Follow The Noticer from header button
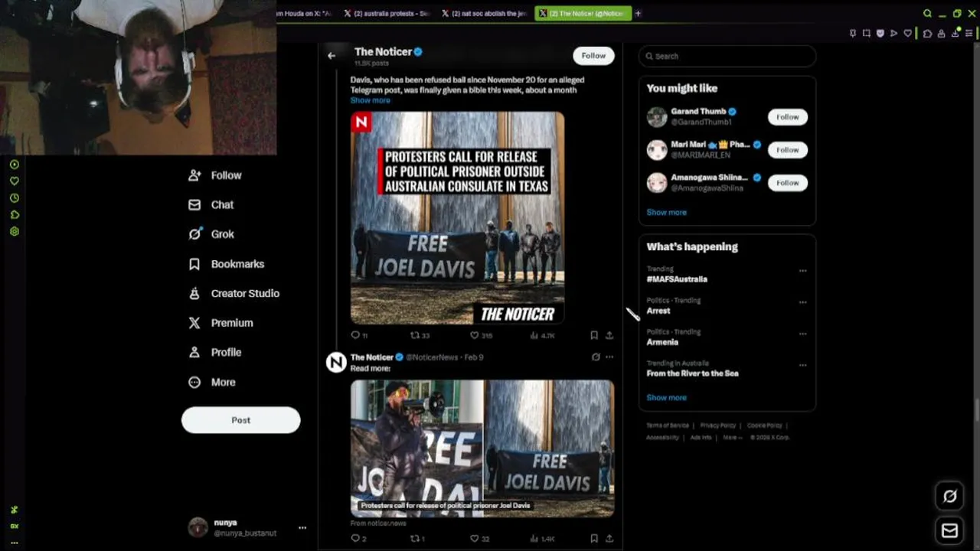Screen dimensions: 980x551 tap(593, 56)
